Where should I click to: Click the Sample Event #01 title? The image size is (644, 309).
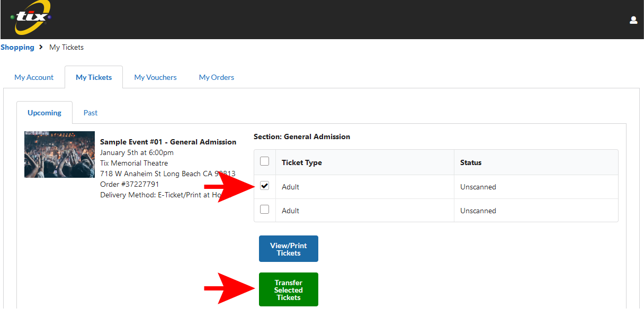click(168, 142)
